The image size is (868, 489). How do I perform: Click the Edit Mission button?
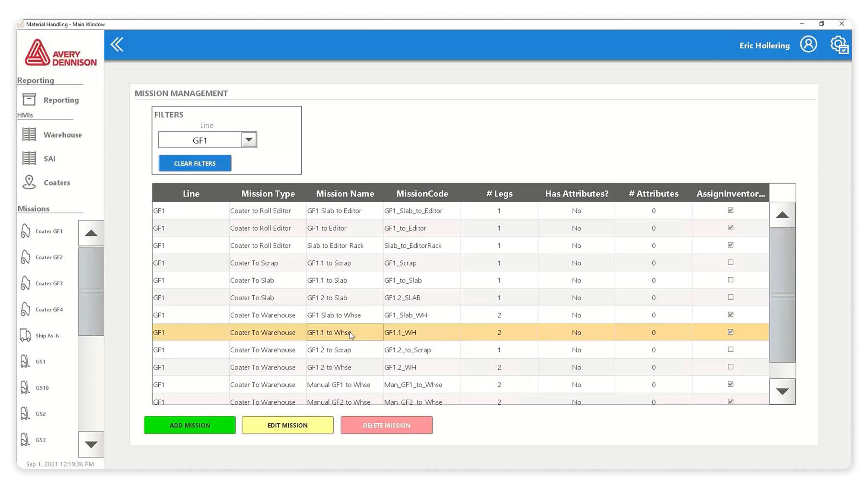tap(287, 425)
